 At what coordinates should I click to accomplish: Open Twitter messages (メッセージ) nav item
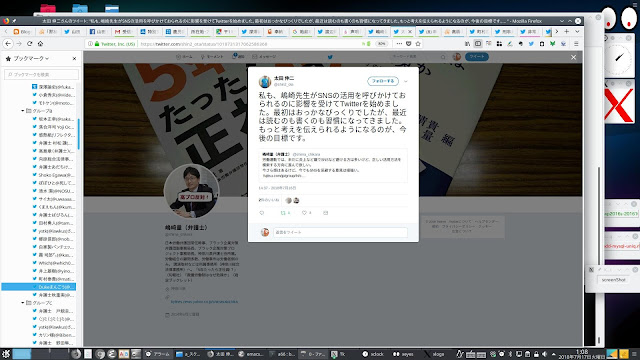click(x=264, y=57)
